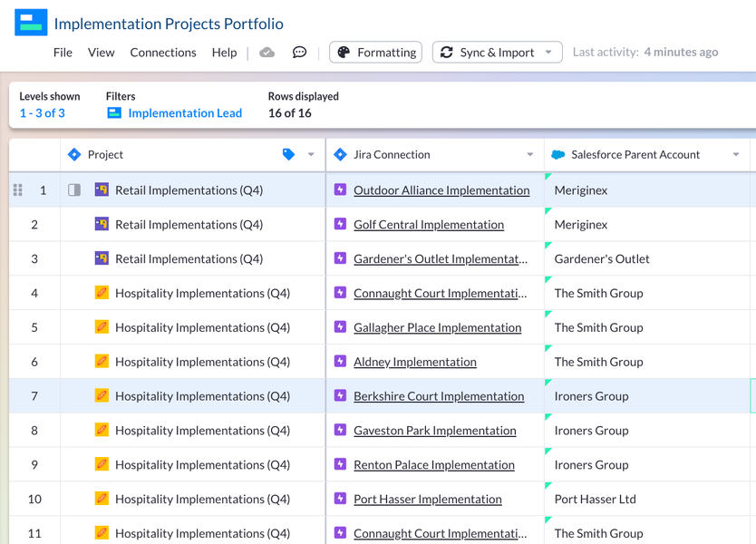Open the Renton Palace Implementation link
Screen dimensions: 756x544
click(434, 464)
